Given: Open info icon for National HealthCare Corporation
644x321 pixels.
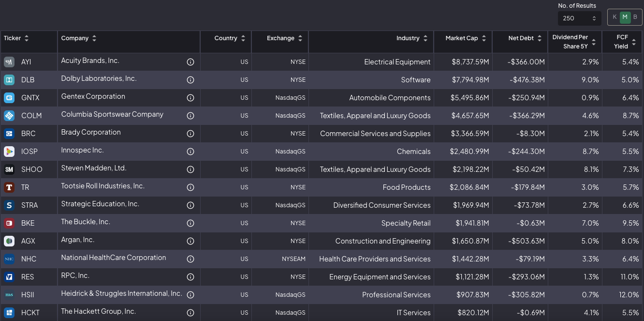Looking at the screenshot, I should [190, 259].
